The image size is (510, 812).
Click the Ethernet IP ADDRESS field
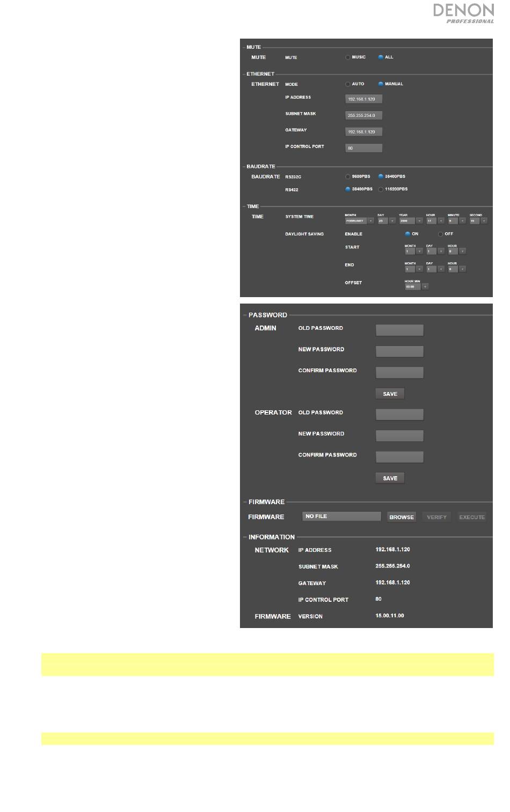pos(363,99)
